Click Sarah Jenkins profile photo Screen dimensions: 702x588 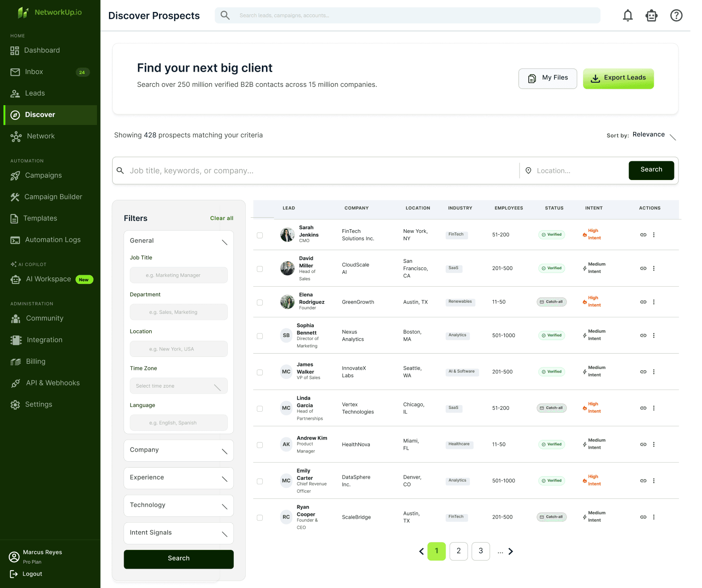(288, 235)
